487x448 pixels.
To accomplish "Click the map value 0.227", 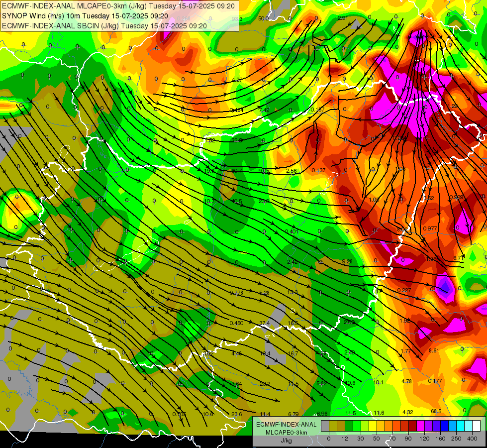I will coord(404,290).
